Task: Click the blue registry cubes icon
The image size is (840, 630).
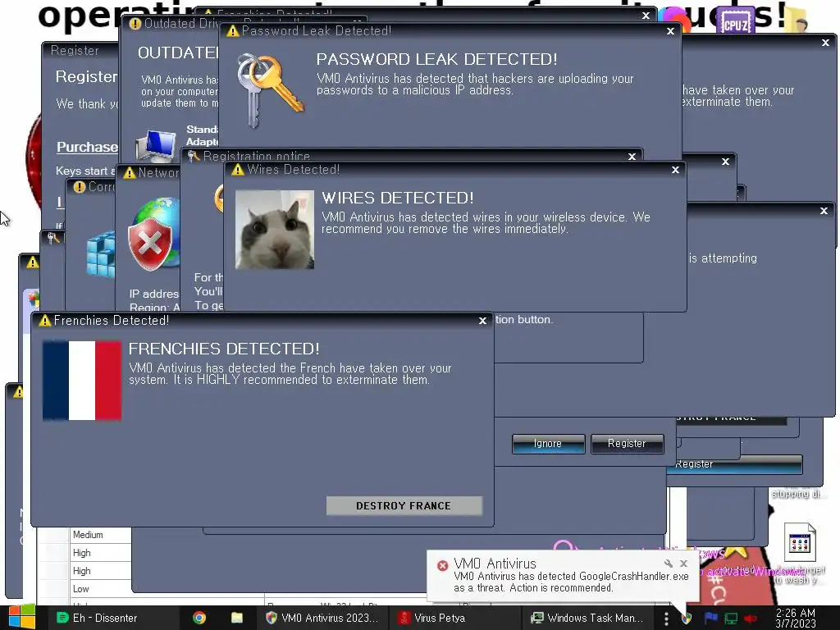Action: [x=101, y=255]
